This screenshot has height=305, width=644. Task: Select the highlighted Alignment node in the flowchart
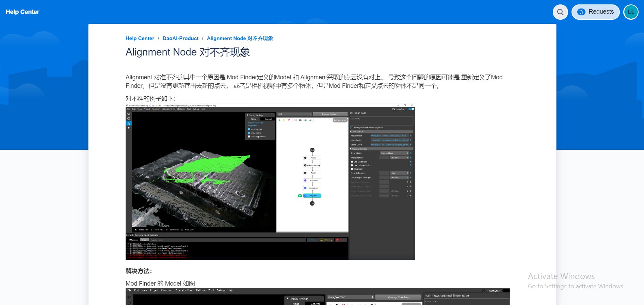pos(312,196)
